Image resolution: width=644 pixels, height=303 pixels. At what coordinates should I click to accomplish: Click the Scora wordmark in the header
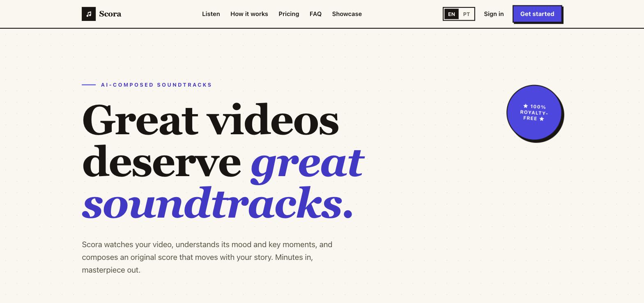(x=110, y=14)
